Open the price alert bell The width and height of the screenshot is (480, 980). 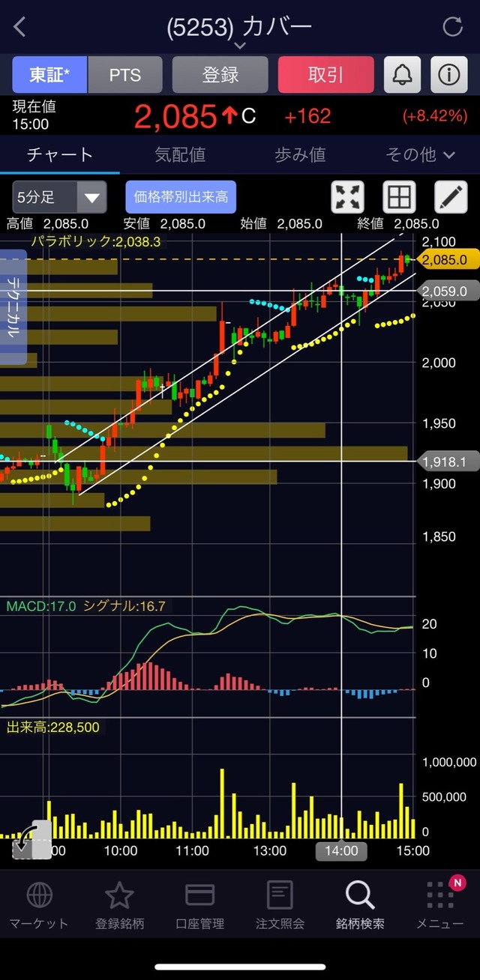click(x=403, y=74)
